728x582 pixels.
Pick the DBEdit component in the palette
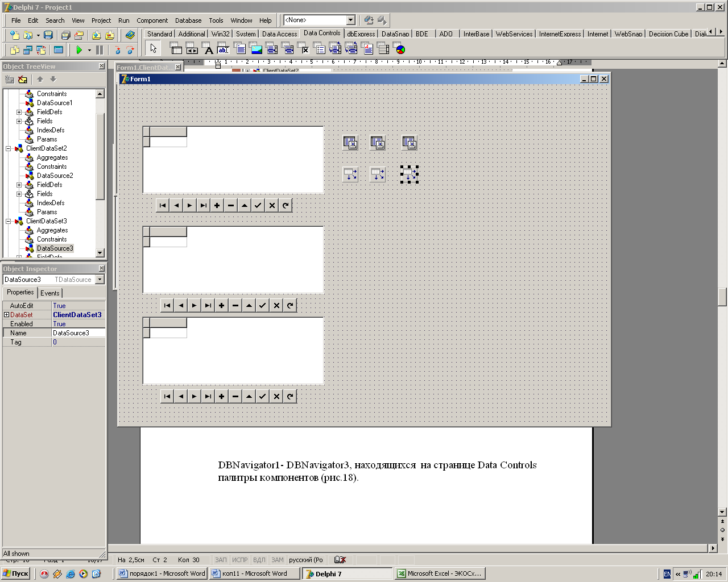(224, 49)
